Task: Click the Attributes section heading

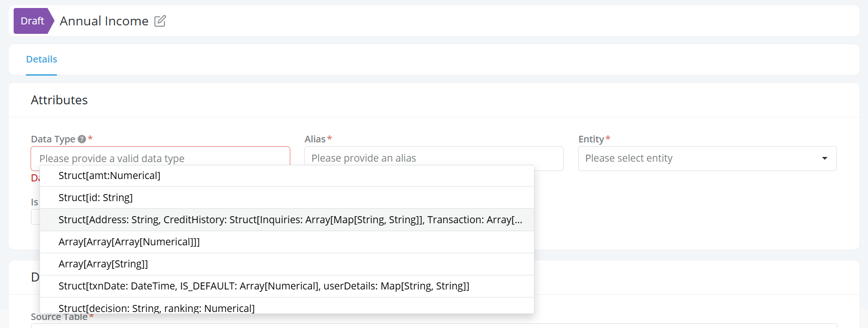Action: (59, 100)
